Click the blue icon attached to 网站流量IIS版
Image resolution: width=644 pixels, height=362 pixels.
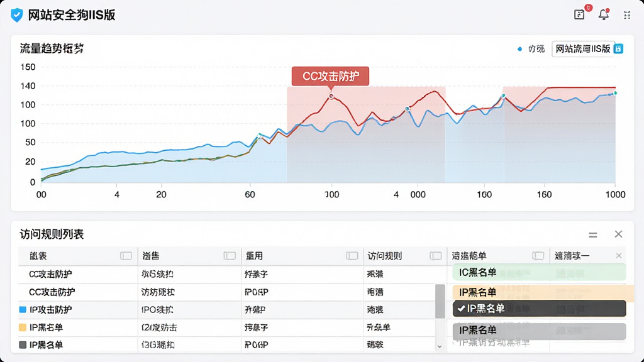click(x=618, y=49)
